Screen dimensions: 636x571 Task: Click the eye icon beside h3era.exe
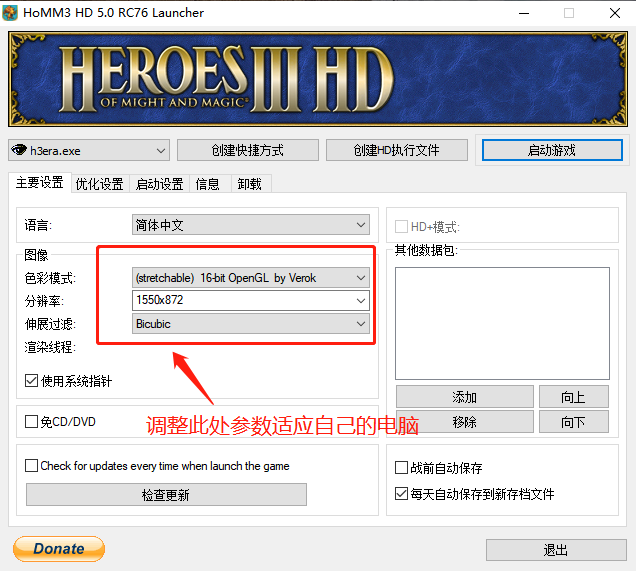tap(19, 150)
